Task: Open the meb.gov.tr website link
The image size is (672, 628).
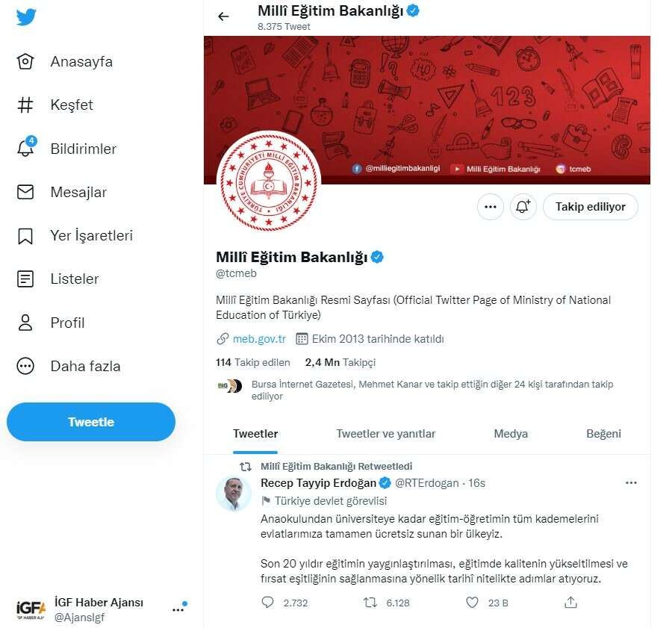Action: click(259, 339)
